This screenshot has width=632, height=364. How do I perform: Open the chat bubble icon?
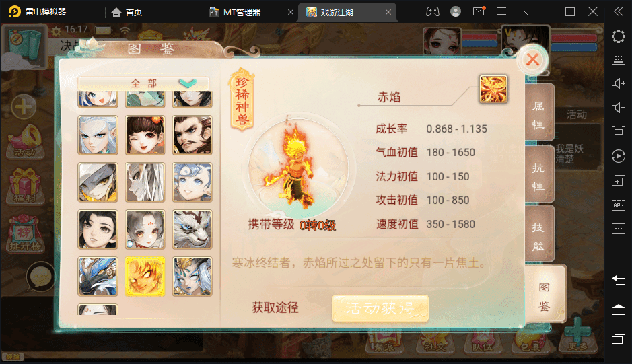pyautogui.click(x=40, y=277)
